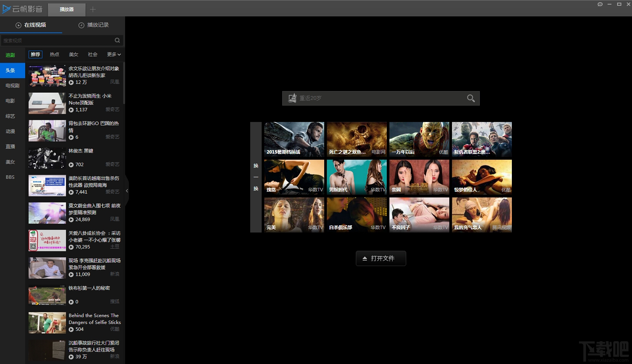Click play icon beside 70,295 views

71,247
